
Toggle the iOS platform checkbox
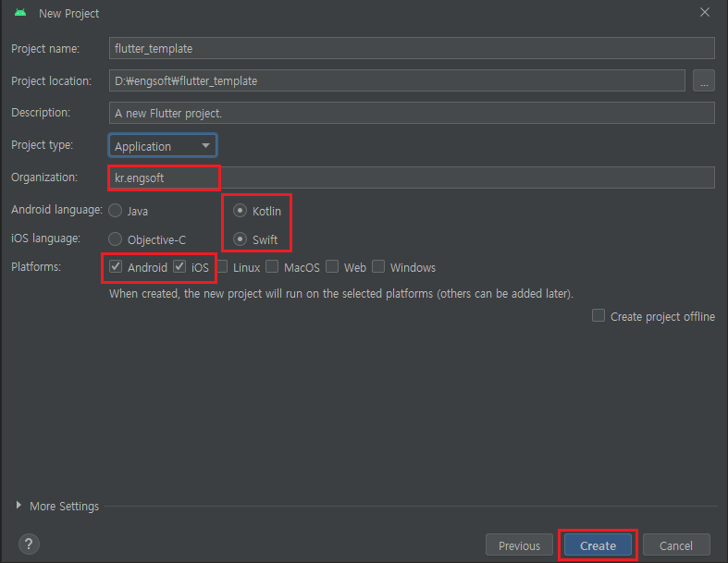point(179,267)
